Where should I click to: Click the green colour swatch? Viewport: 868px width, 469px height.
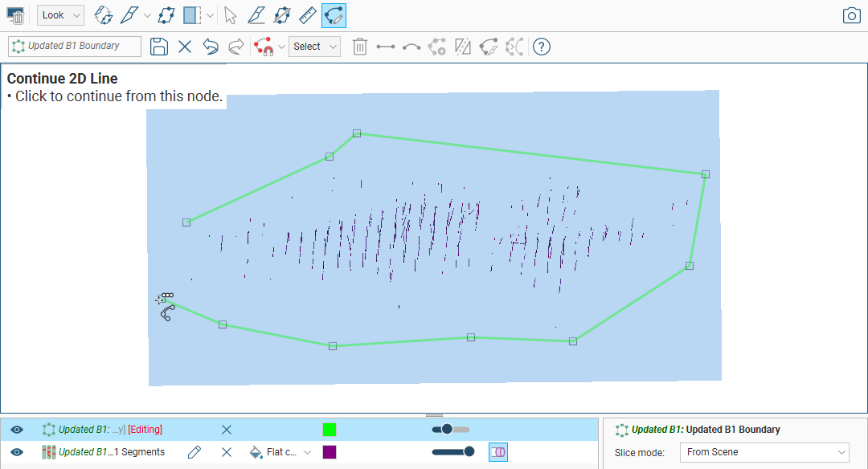[329, 430]
